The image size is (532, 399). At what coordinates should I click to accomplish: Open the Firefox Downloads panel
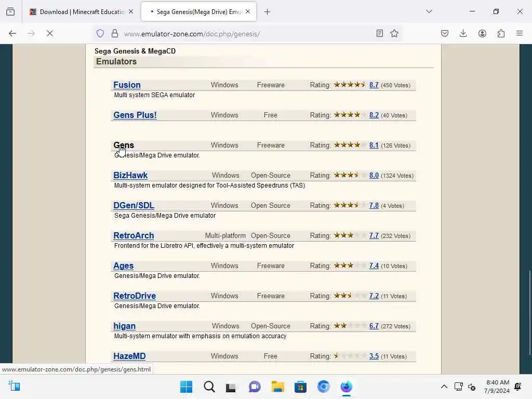point(463,33)
